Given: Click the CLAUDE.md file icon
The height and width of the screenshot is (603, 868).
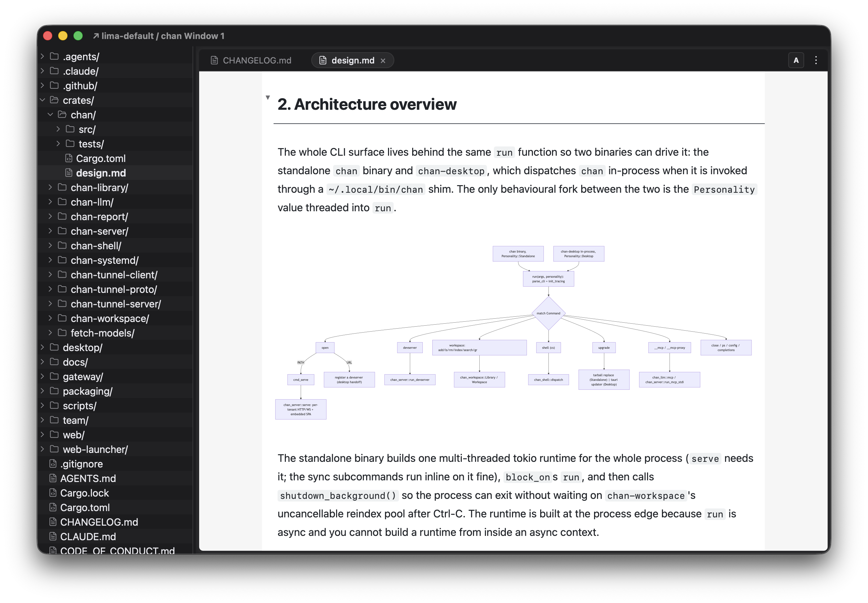Looking at the screenshot, I should (53, 536).
